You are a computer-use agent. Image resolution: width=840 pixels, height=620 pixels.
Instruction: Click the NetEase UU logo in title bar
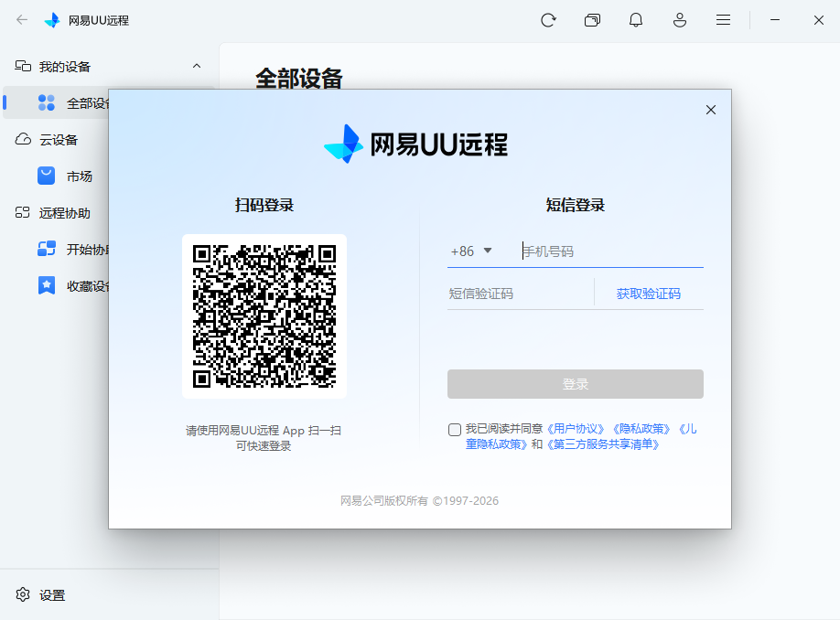(52, 20)
